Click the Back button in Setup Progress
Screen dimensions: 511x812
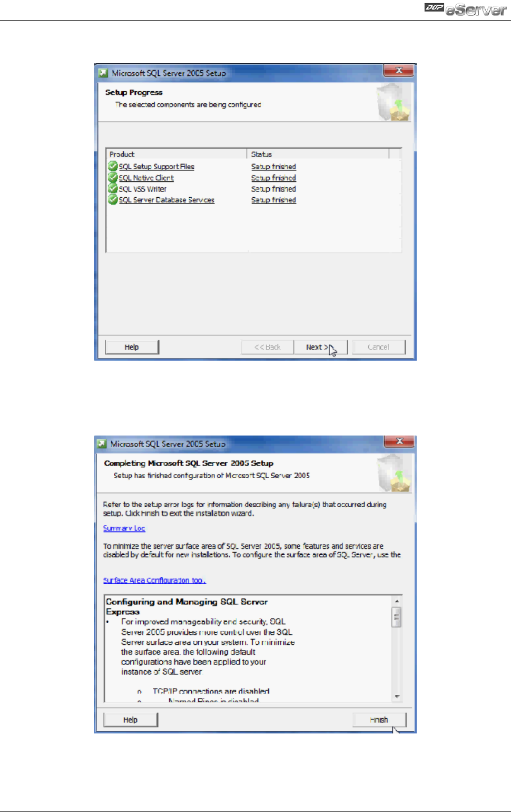pyautogui.click(x=267, y=347)
